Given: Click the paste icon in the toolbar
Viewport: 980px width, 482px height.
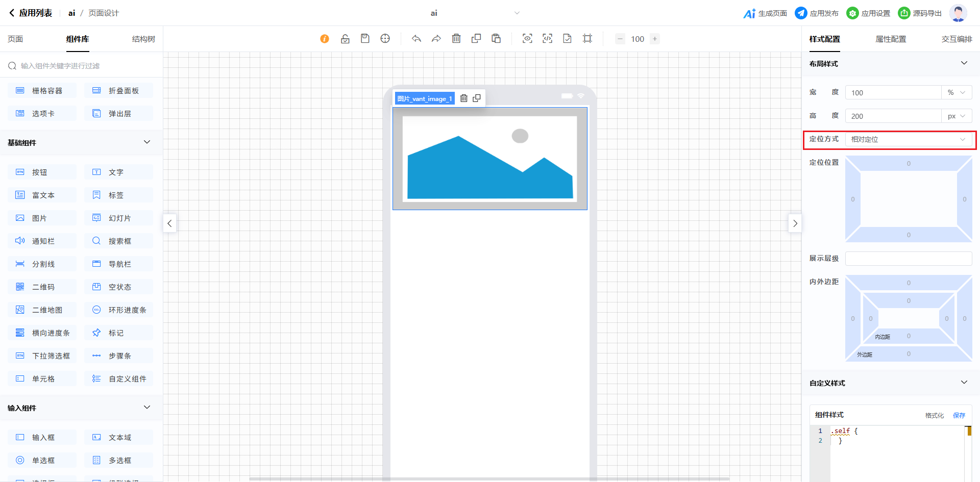Looking at the screenshot, I should pyautogui.click(x=496, y=39).
